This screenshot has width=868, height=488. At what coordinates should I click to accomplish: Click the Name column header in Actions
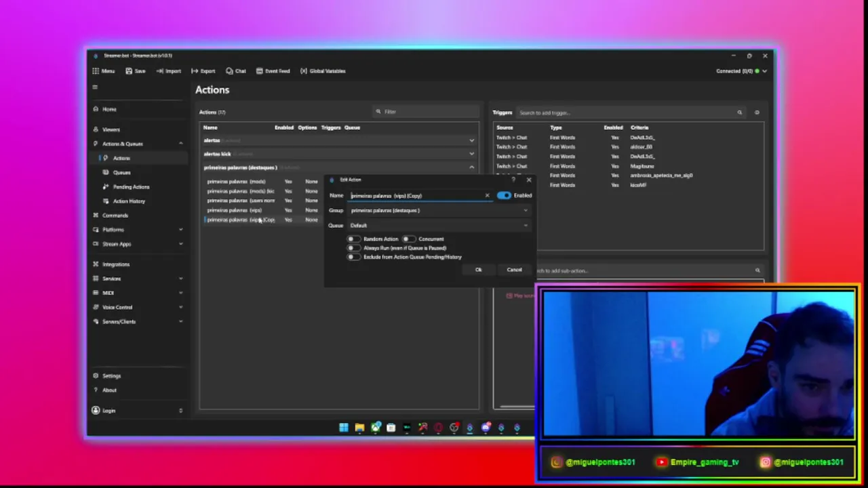coord(210,127)
